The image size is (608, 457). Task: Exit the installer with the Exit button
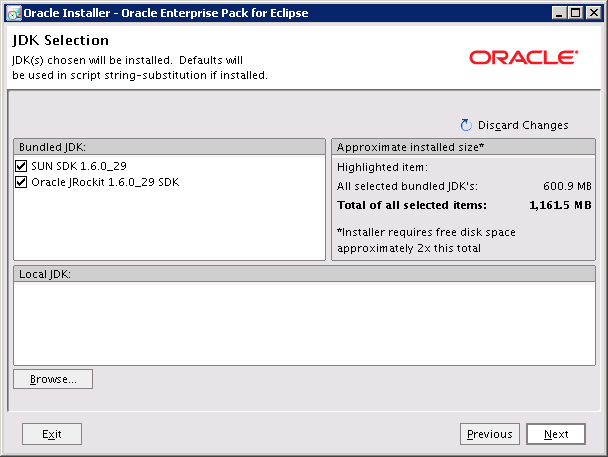tap(52, 434)
